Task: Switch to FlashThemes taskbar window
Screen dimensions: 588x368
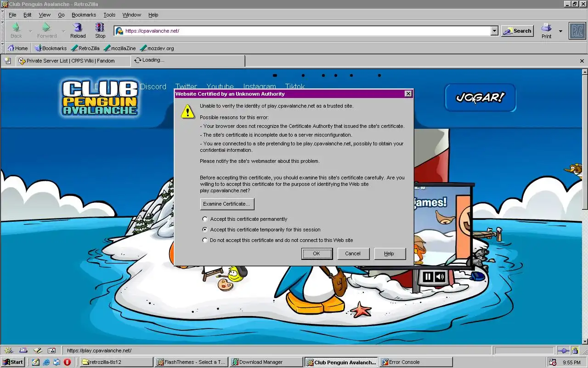Action: click(191, 362)
